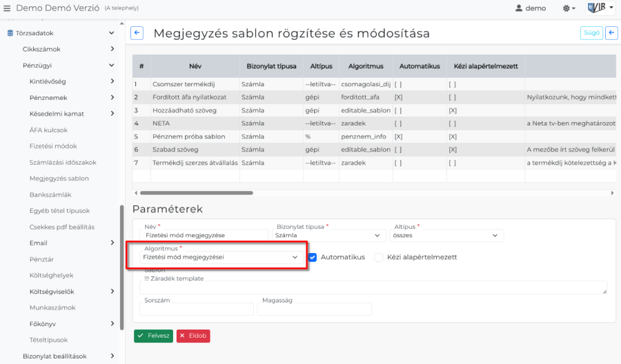The height and width of the screenshot is (364, 621).
Task: Click the back arrow left of page title
Action: (x=137, y=33)
